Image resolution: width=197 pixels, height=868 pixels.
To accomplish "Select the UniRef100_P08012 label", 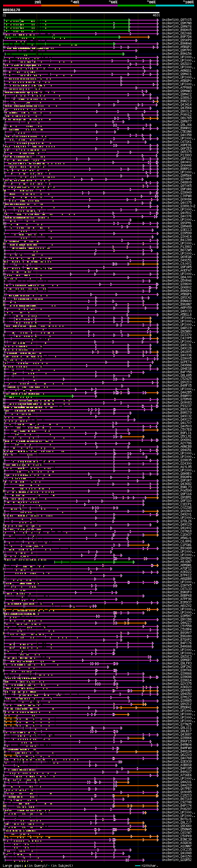I will tap(177, 115).
